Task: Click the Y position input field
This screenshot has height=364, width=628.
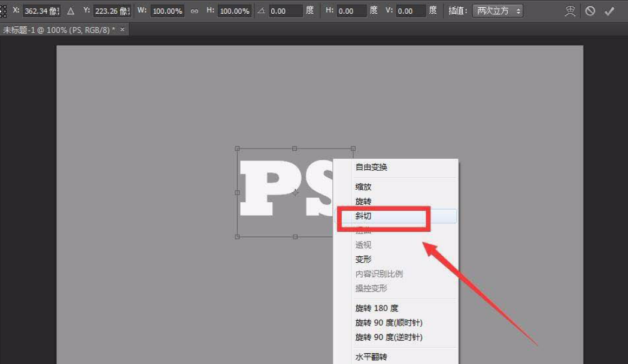Action: pos(112,11)
